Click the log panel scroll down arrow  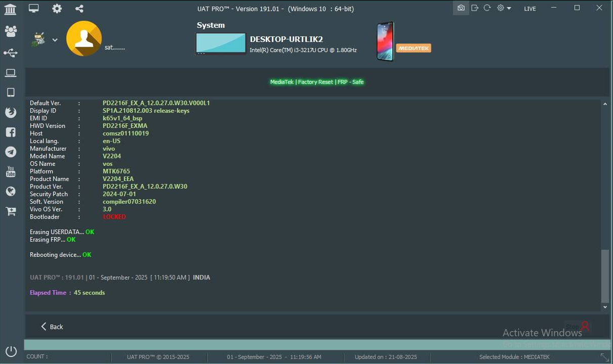(605, 307)
